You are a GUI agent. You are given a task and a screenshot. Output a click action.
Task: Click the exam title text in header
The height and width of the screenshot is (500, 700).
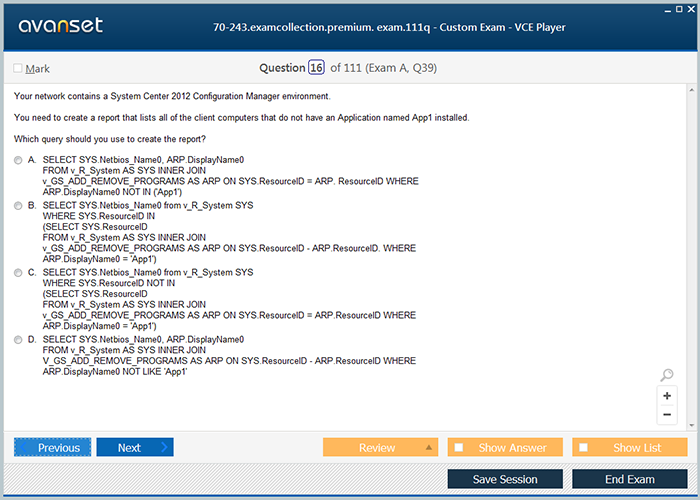pos(389,27)
